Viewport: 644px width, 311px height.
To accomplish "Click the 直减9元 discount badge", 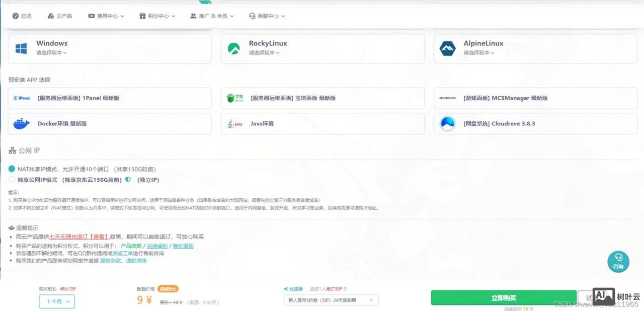I will (168, 288).
